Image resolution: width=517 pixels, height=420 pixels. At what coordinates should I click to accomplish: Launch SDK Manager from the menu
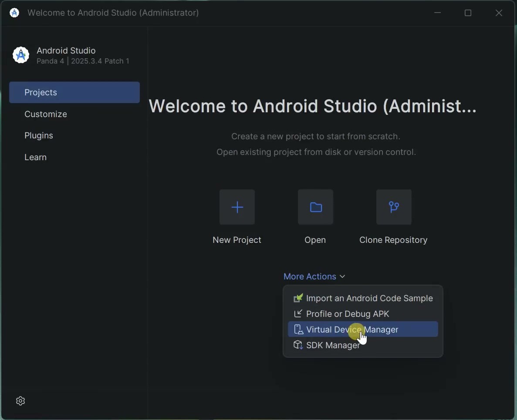tap(363, 345)
